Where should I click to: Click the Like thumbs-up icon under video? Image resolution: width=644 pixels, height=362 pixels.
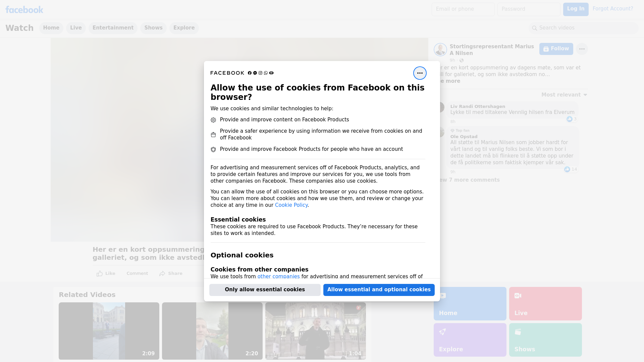pyautogui.click(x=100, y=274)
